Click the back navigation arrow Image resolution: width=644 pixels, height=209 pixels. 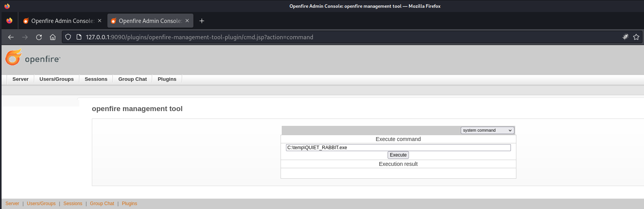click(x=11, y=37)
